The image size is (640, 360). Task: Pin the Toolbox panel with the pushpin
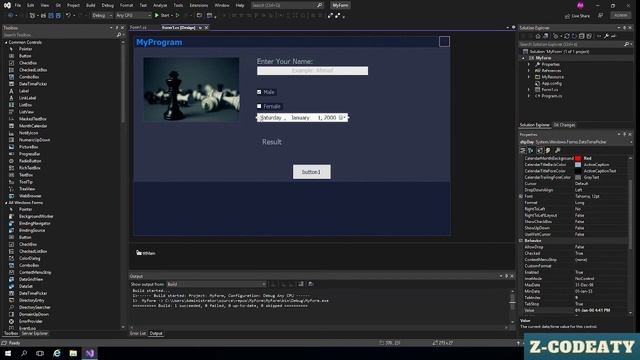[x=117, y=28]
